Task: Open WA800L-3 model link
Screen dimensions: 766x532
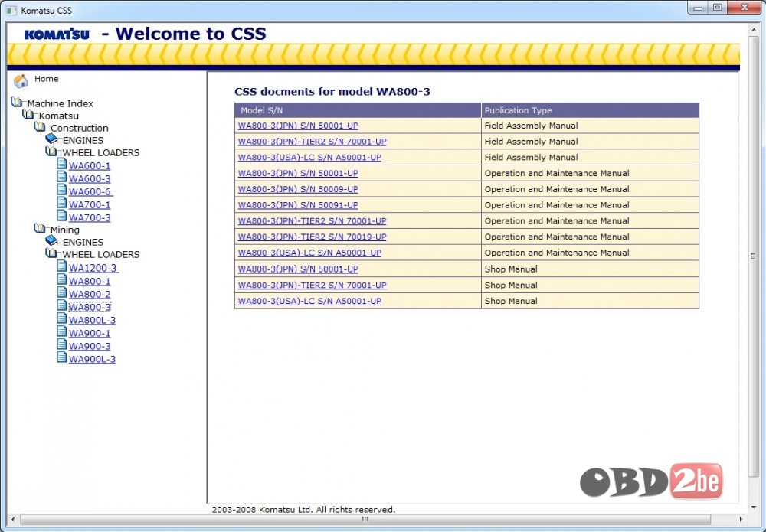Action: coord(92,320)
